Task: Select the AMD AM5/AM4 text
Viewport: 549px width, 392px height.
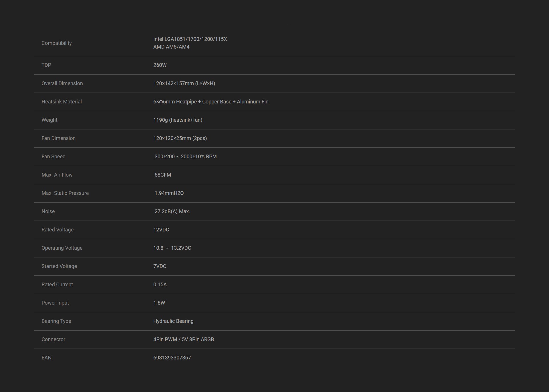Action: click(171, 47)
